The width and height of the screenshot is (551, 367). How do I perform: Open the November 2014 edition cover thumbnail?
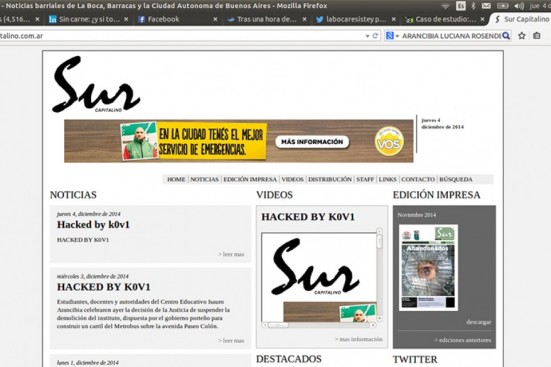(428, 268)
